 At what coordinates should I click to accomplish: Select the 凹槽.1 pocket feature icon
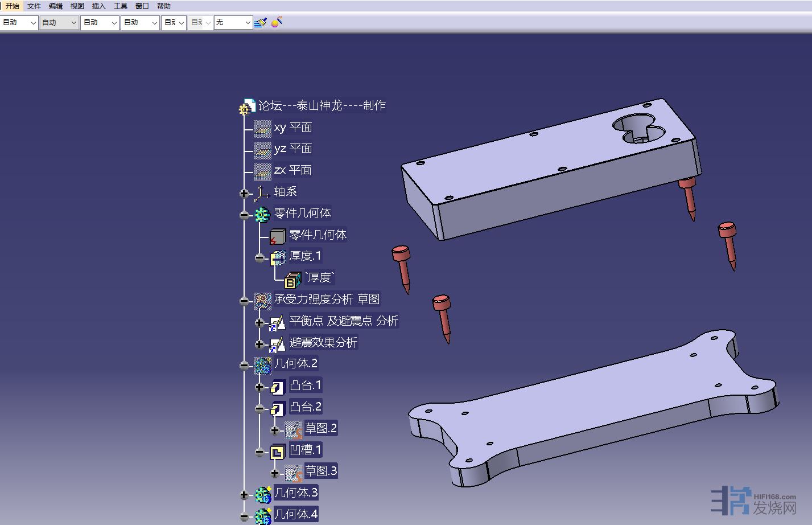tap(277, 452)
